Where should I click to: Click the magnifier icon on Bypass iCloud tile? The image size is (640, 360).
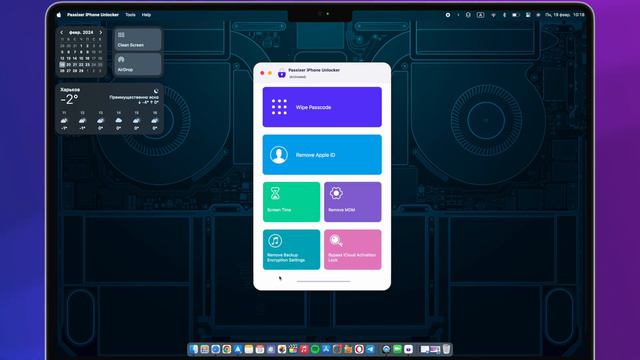point(336,241)
